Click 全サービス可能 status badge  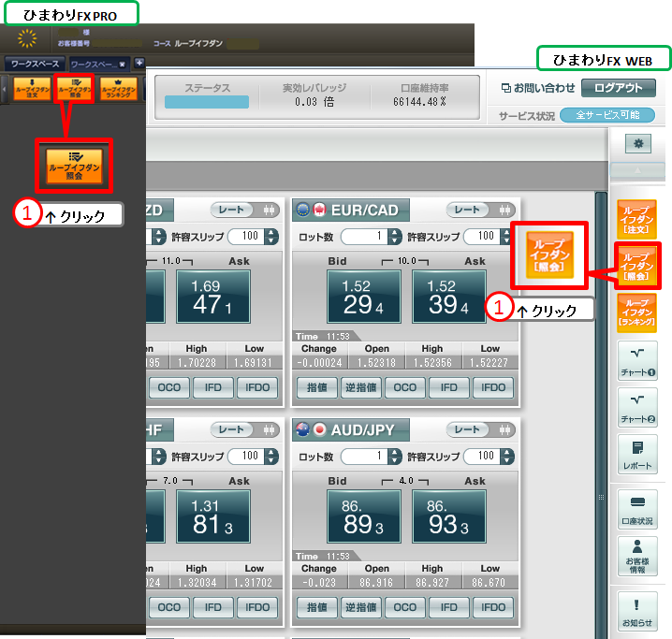point(607,115)
